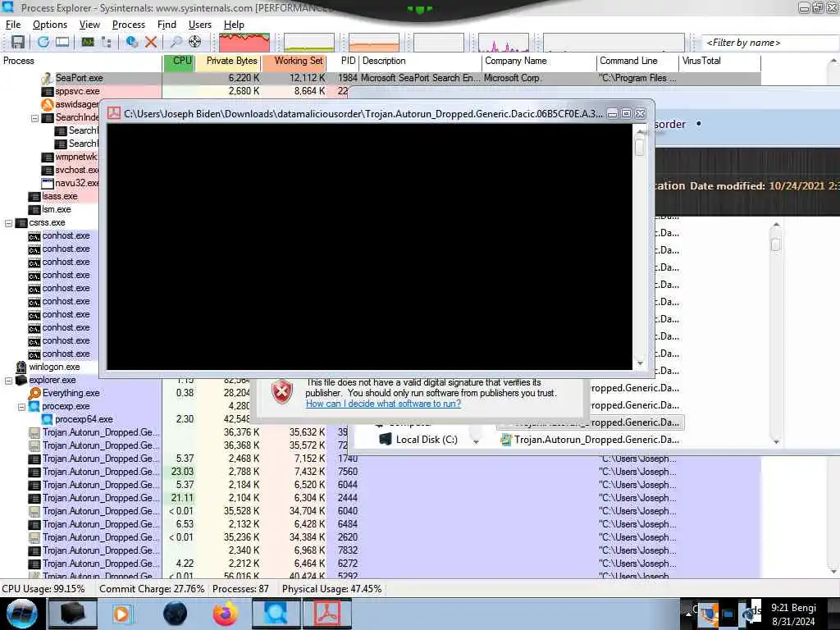
Task: Click scroll-down arrow of Explorer file list
Action: [x=776, y=441]
